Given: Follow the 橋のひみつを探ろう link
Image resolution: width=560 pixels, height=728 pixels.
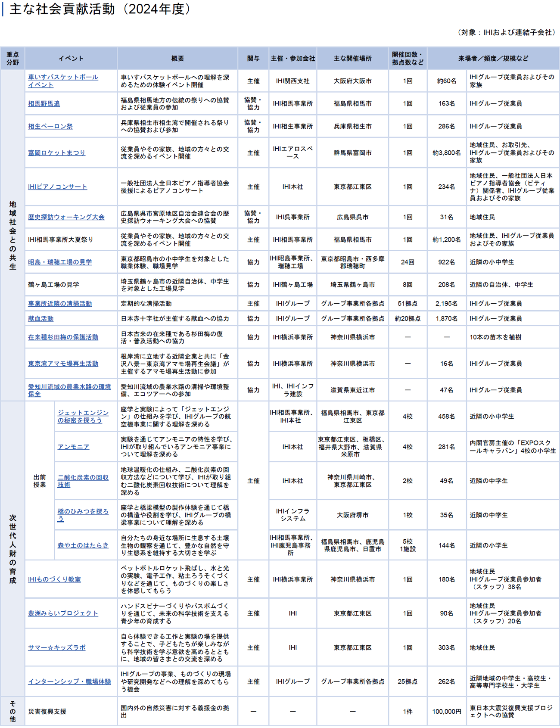Looking at the screenshot, I should point(83,515).
